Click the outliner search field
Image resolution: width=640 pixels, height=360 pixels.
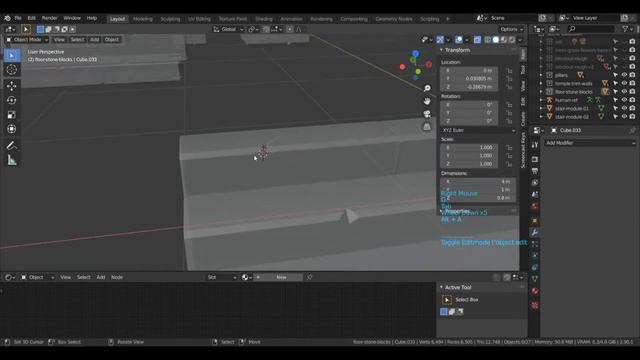(x=591, y=29)
